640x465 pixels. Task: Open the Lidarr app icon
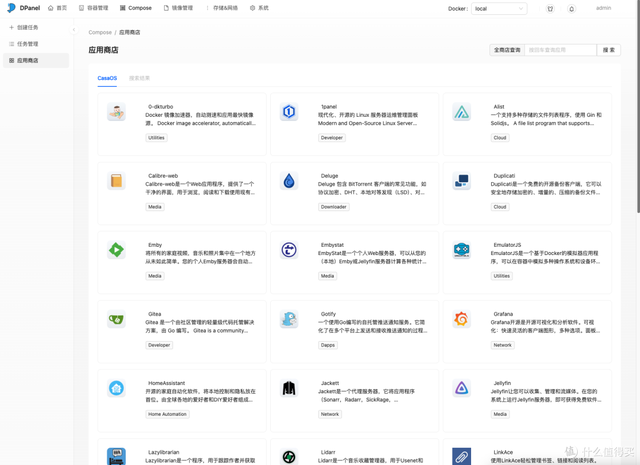(289, 456)
